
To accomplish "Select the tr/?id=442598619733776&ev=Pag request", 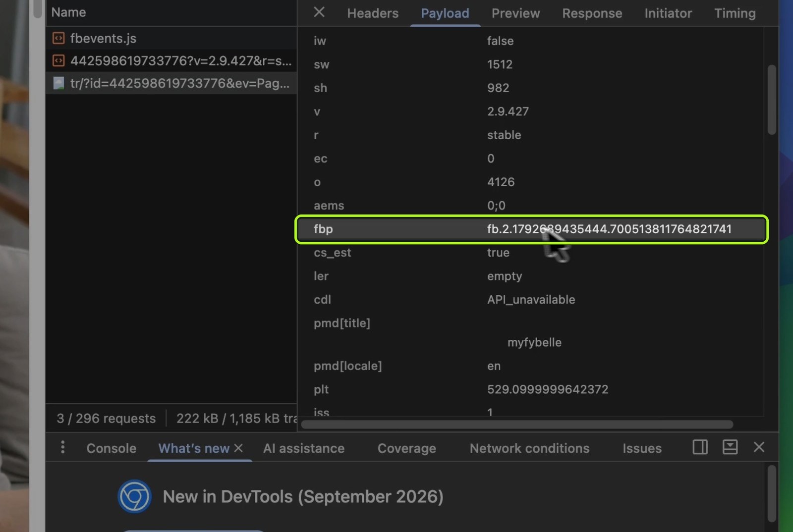I will 171,83.
